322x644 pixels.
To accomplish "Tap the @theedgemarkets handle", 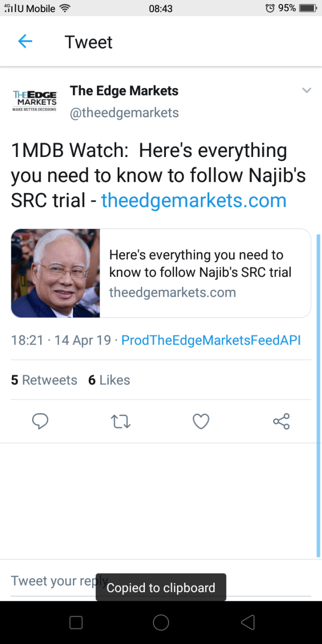I will click(124, 113).
